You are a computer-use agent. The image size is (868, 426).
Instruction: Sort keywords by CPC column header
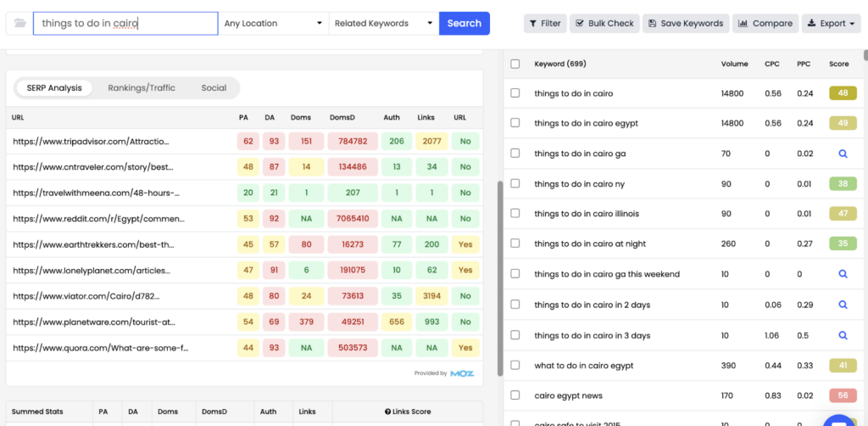click(771, 64)
